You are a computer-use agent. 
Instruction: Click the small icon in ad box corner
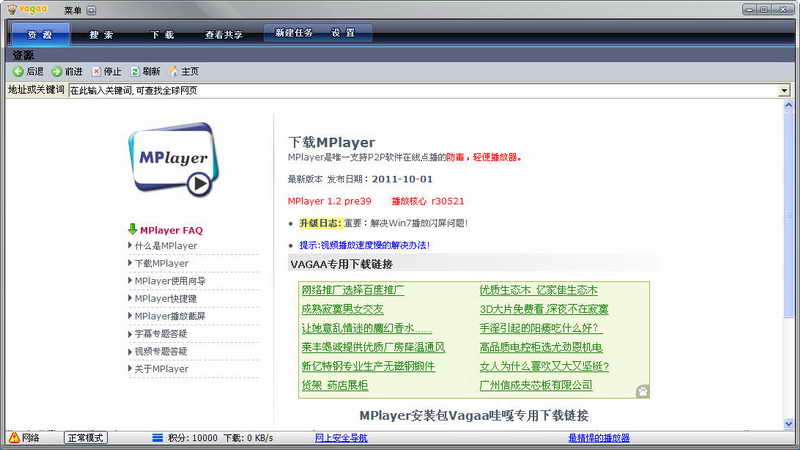coord(642,392)
